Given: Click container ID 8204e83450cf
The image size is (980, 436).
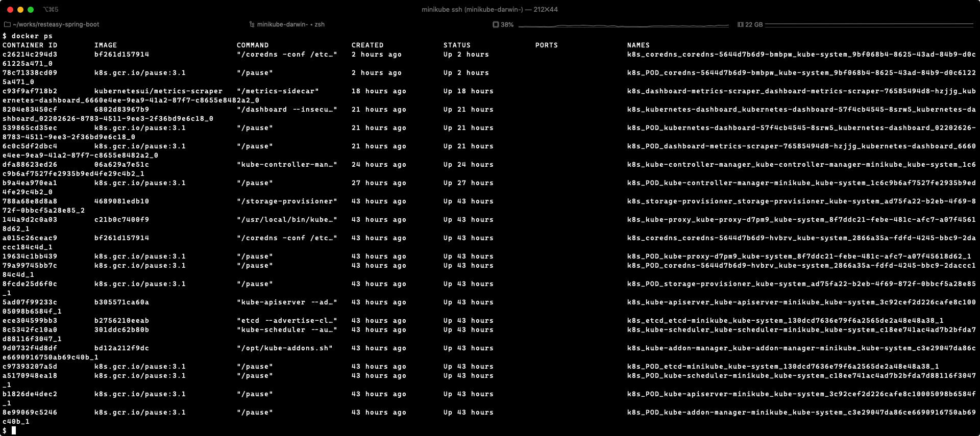Looking at the screenshot, I should (x=30, y=110).
